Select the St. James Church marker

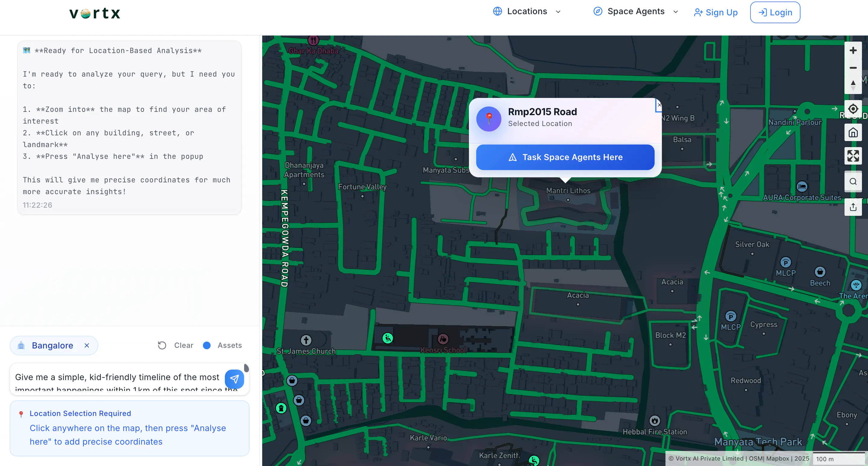coord(306,340)
